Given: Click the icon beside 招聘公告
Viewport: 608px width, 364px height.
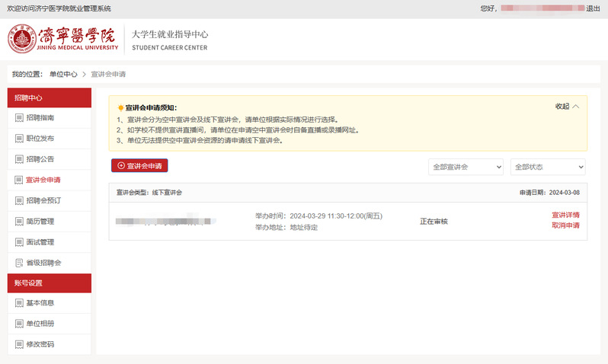Looking at the screenshot, I should pyautogui.click(x=19, y=159).
